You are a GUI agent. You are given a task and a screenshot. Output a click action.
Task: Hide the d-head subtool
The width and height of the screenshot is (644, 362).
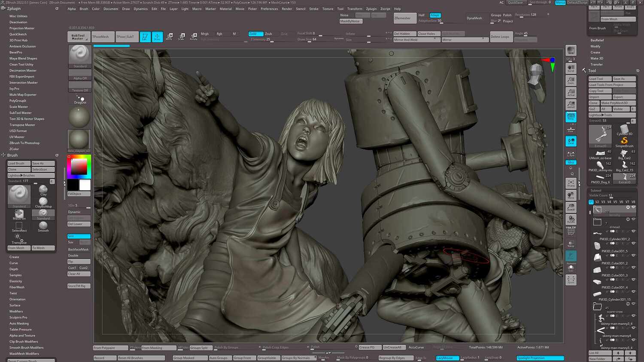tap(633, 231)
